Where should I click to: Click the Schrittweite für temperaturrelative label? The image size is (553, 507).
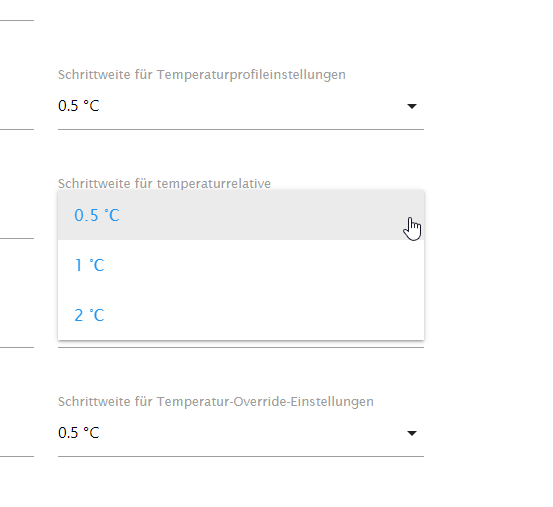164,183
